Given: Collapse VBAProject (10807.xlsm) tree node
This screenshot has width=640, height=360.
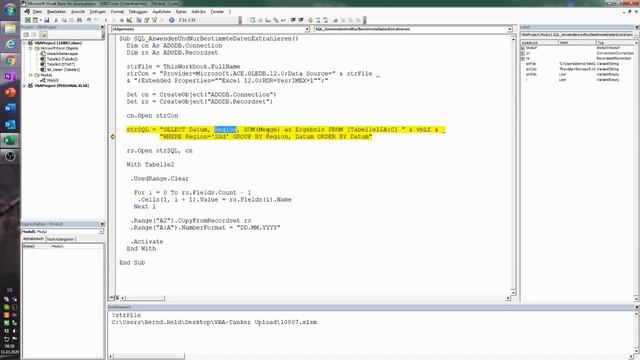Looking at the screenshot, I should 25,43.
